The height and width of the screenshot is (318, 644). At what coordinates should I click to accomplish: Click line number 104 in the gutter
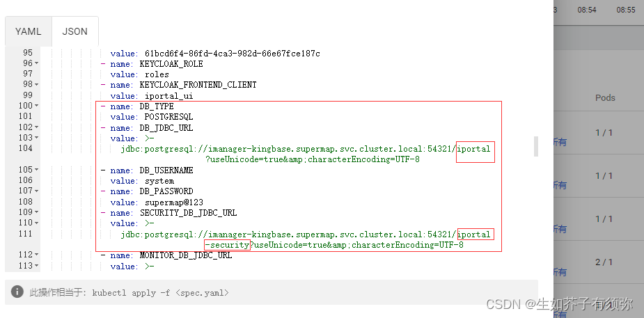coord(26,148)
